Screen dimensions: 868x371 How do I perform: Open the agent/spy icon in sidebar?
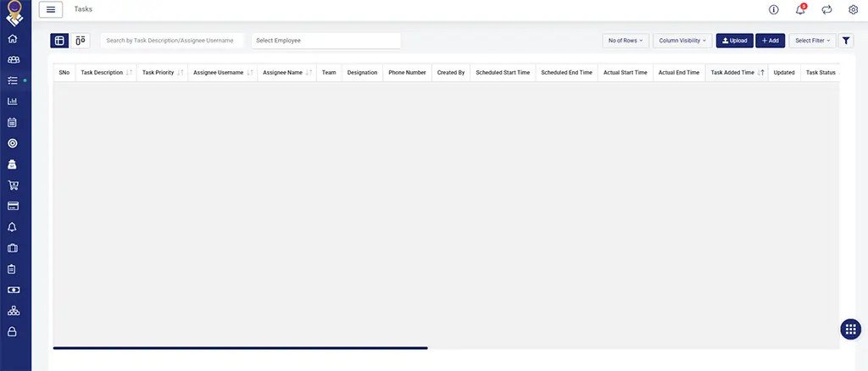coord(12,164)
